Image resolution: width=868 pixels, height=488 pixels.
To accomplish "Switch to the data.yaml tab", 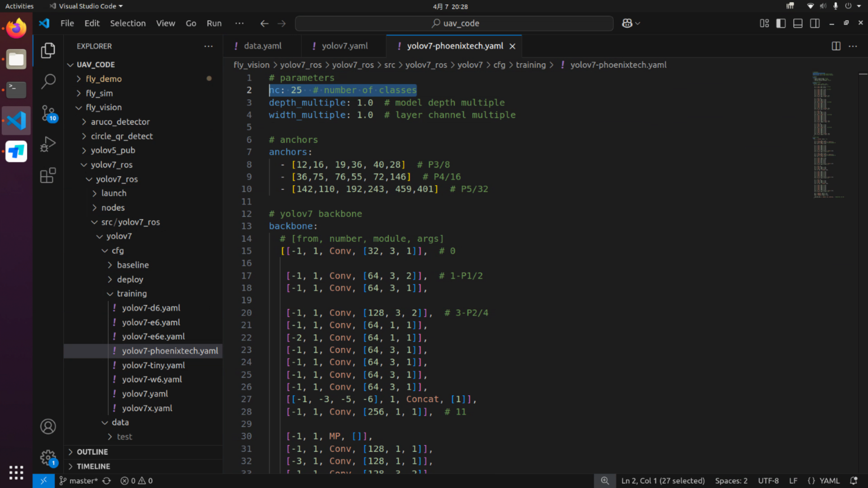I will click(x=262, y=46).
